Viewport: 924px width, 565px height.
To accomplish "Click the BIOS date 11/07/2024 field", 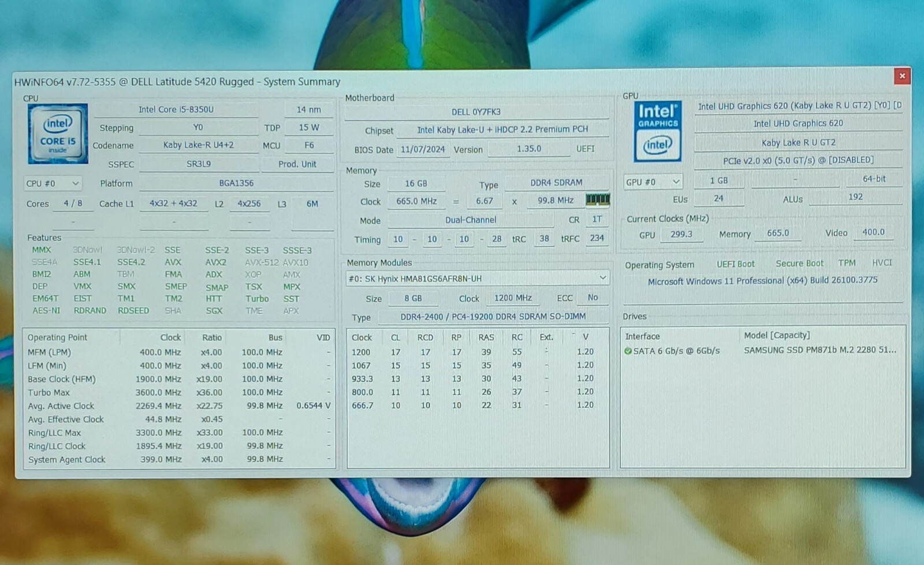I will point(423,149).
